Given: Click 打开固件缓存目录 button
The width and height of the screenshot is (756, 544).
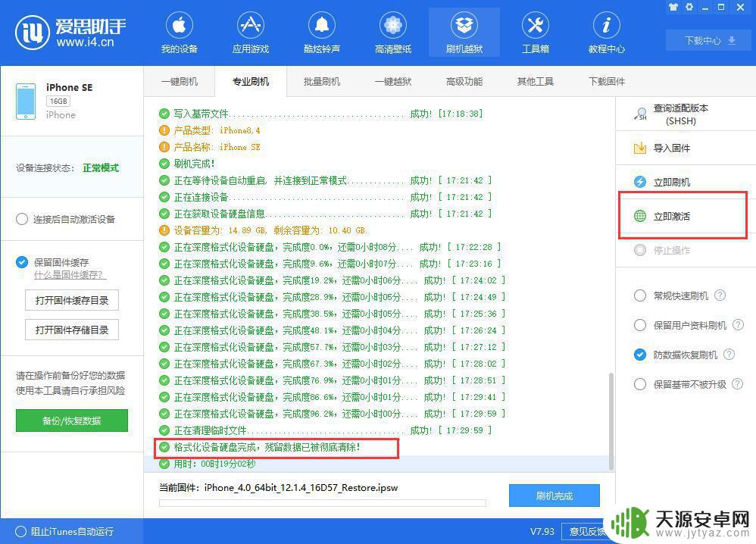Looking at the screenshot, I should click(x=72, y=301).
